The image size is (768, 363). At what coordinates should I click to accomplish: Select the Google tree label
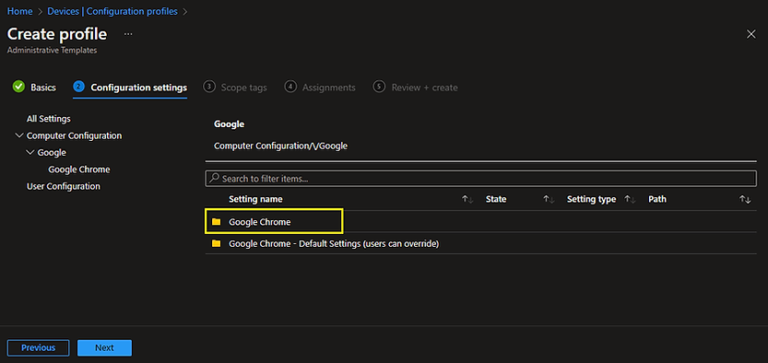[52, 152]
